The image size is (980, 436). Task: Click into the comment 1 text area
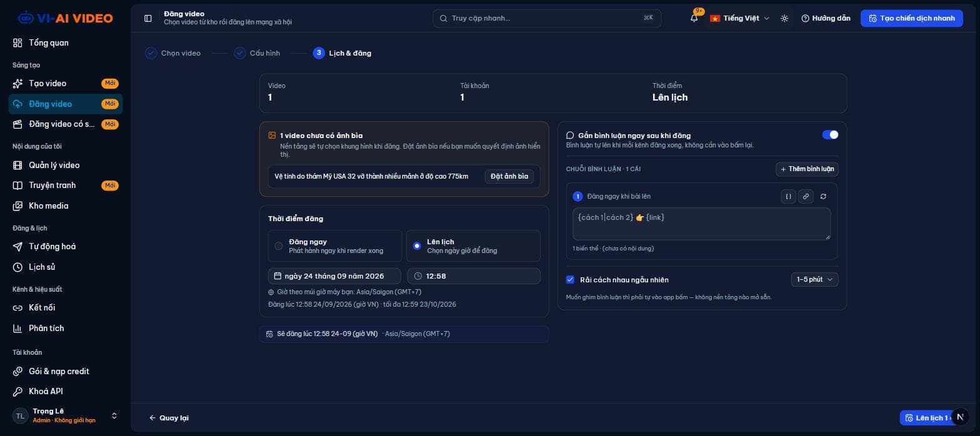pos(701,224)
